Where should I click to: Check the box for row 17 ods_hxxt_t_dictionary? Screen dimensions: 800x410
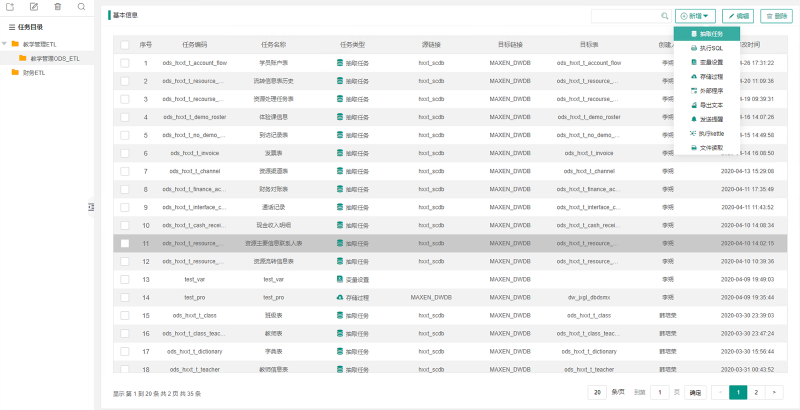click(x=125, y=351)
